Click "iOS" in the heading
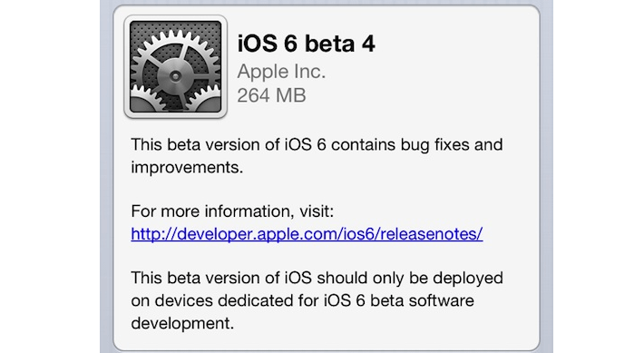The width and height of the screenshot is (644, 353). point(257,44)
